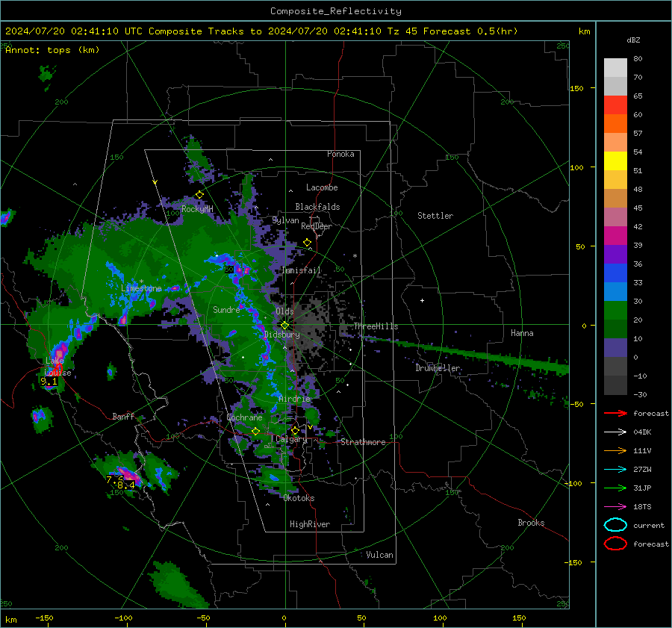Click the red forecast arrow in legend
Screen dimensions: 672x628
point(615,413)
